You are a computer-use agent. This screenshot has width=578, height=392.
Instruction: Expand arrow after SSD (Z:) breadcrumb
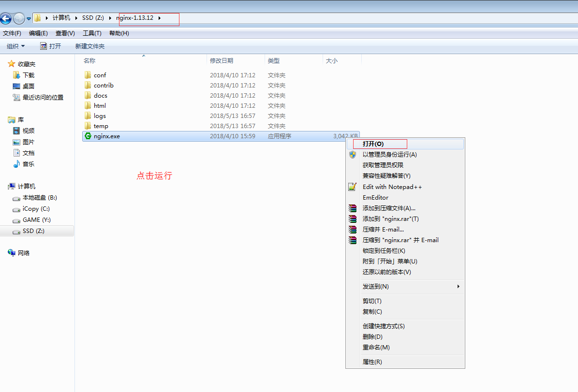[110, 18]
